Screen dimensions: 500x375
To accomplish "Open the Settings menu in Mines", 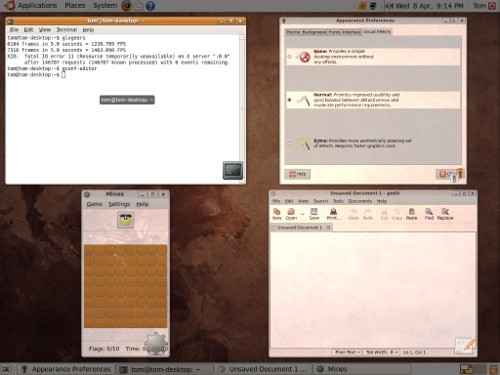I will (119, 204).
